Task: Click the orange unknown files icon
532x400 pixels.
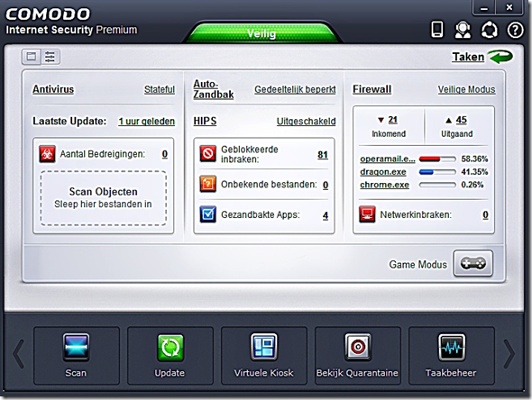Action: click(207, 184)
